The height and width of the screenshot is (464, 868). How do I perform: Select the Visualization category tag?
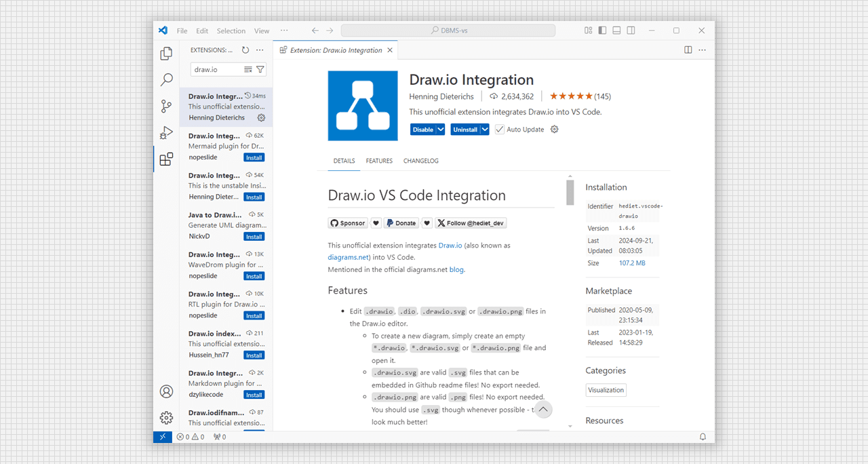pyautogui.click(x=606, y=390)
